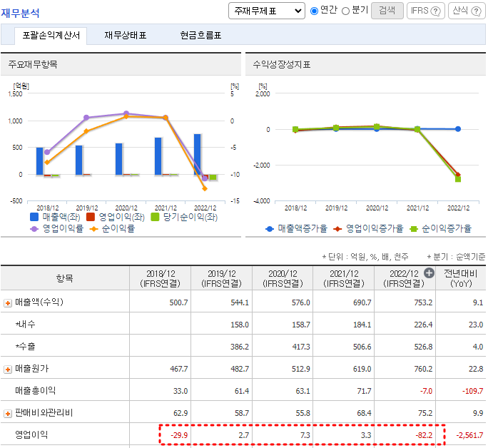Click the 주요재무항목 chart title

[33, 64]
